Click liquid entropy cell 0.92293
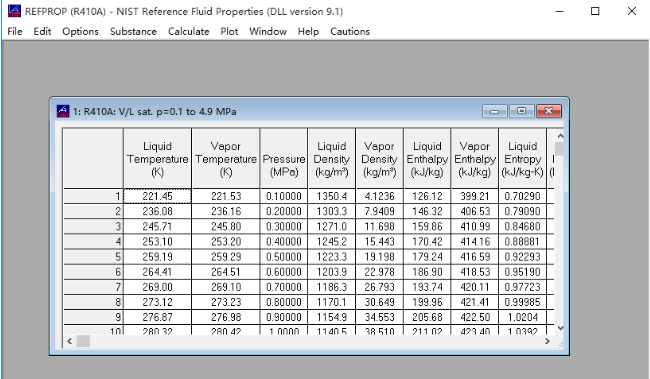650x379 pixels. pyautogui.click(x=522, y=257)
